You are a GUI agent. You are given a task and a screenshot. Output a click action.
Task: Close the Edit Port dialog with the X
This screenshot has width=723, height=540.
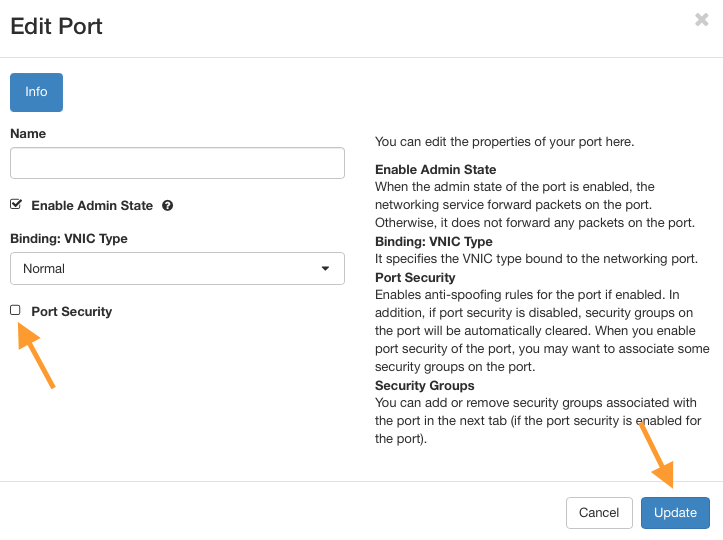(702, 19)
